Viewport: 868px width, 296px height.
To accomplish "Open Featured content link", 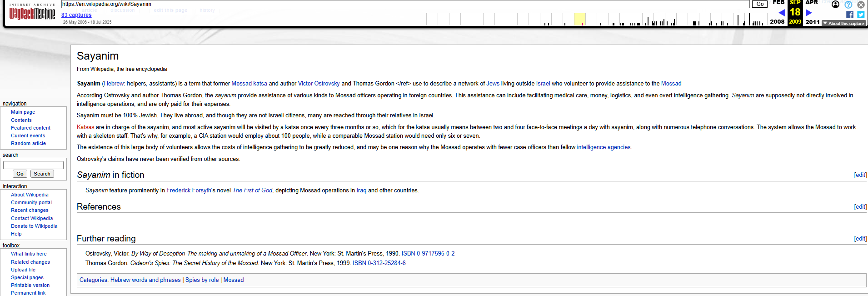I will coord(31,128).
